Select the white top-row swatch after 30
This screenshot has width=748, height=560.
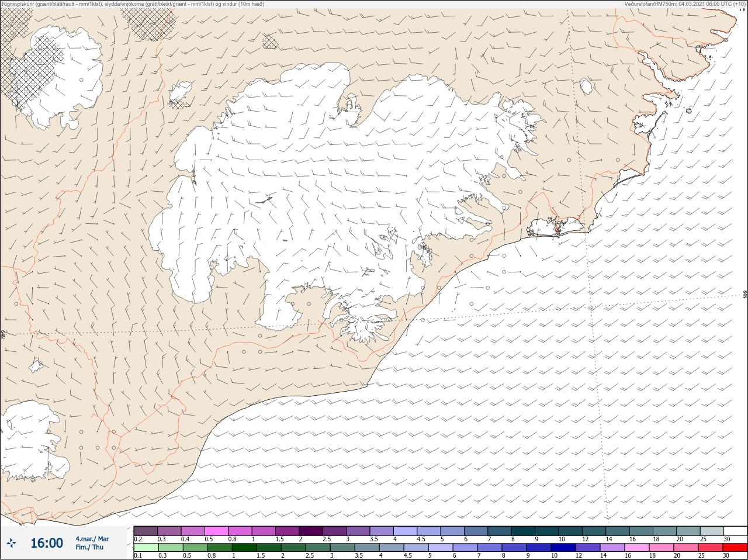point(735,531)
